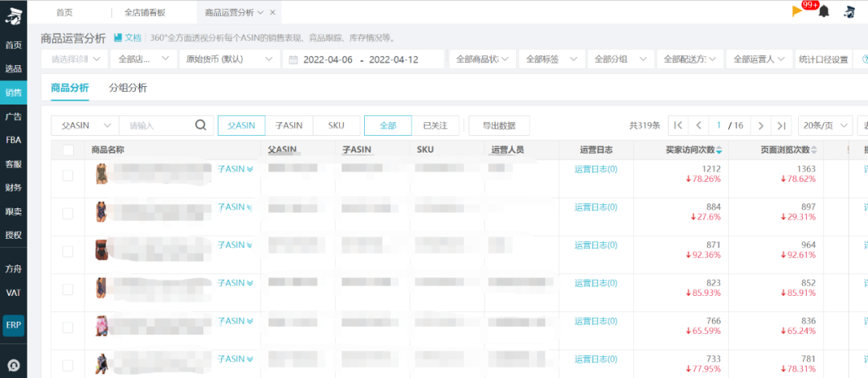Sort by 买家访问次数 column arrows
868x378 pixels.
pos(719,150)
